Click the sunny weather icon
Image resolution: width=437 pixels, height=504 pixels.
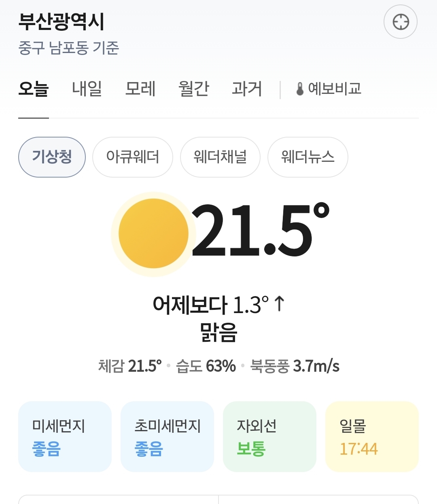click(153, 234)
